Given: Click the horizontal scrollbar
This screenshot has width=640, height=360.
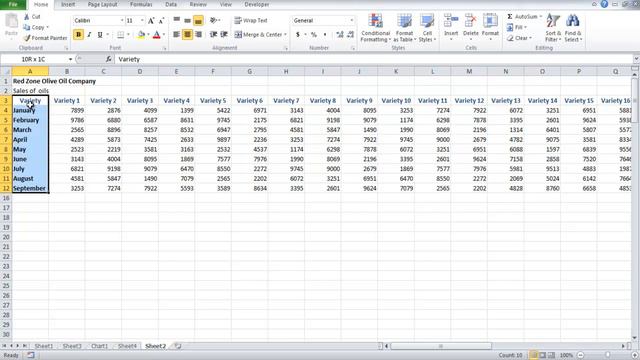Looking at the screenshot, I should pos(441,346).
